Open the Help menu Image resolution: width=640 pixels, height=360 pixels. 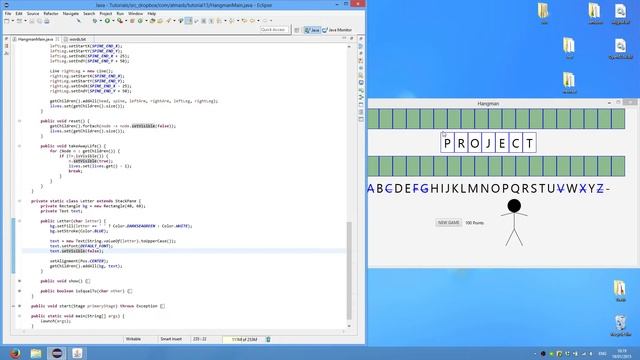tap(151, 13)
